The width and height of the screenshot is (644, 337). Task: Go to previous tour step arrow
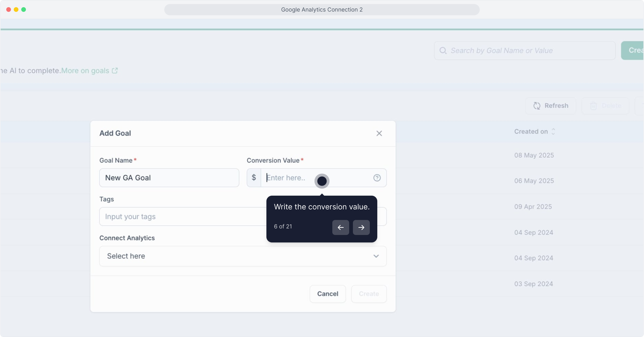point(340,227)
